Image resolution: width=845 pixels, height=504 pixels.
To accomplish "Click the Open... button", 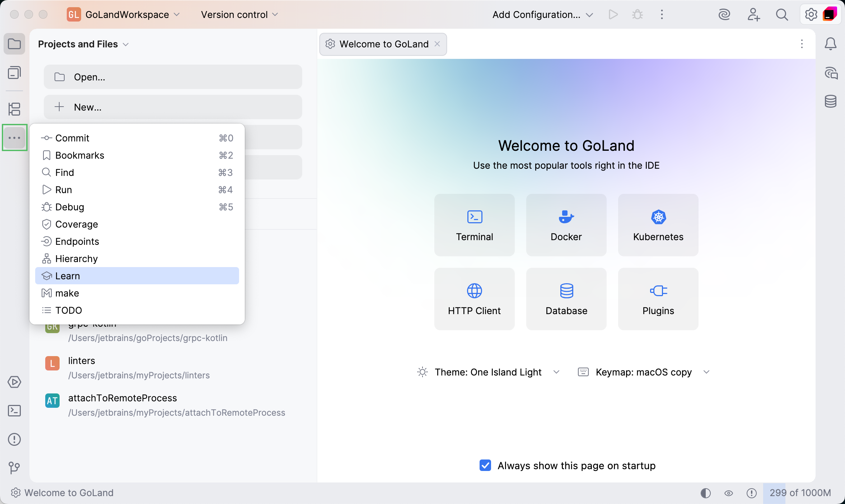I will [x=173, y=77].
